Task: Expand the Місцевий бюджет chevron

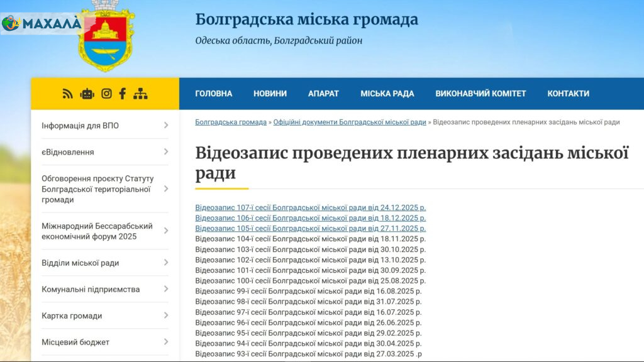Action: click(166, 342)
